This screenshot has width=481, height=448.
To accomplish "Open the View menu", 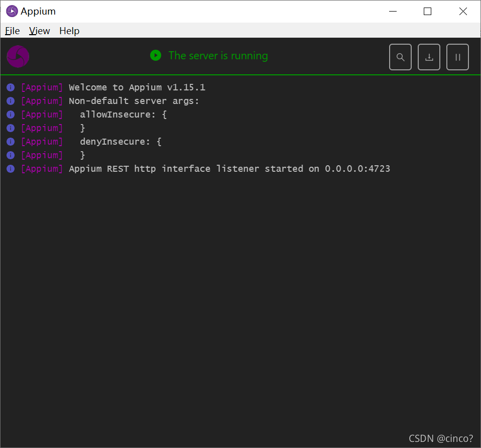I will pyautogui.click(x=39, y=31).
